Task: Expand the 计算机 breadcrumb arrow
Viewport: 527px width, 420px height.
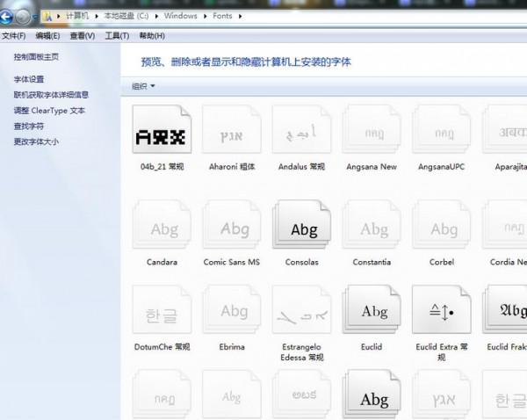Action: tap(97, 17)
